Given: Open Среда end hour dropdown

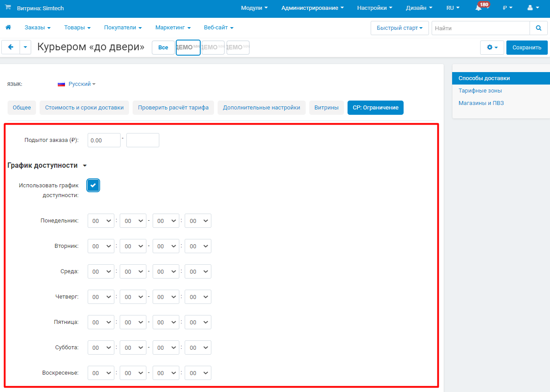Looking at the screenshot, I should [x=166, y=271].
